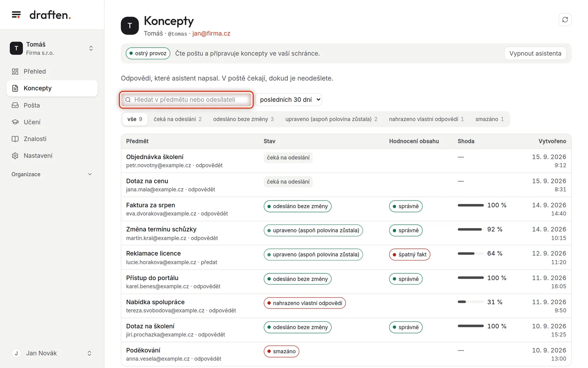
Task: Expand the Organizace section
Action: 52,174
